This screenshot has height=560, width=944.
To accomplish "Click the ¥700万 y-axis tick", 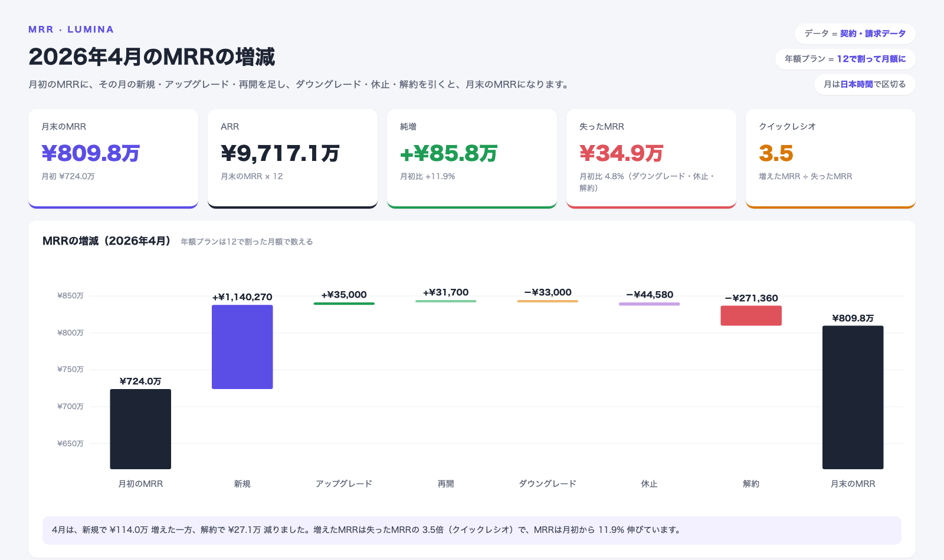I will pyautogui.click(x=70, y=407).
